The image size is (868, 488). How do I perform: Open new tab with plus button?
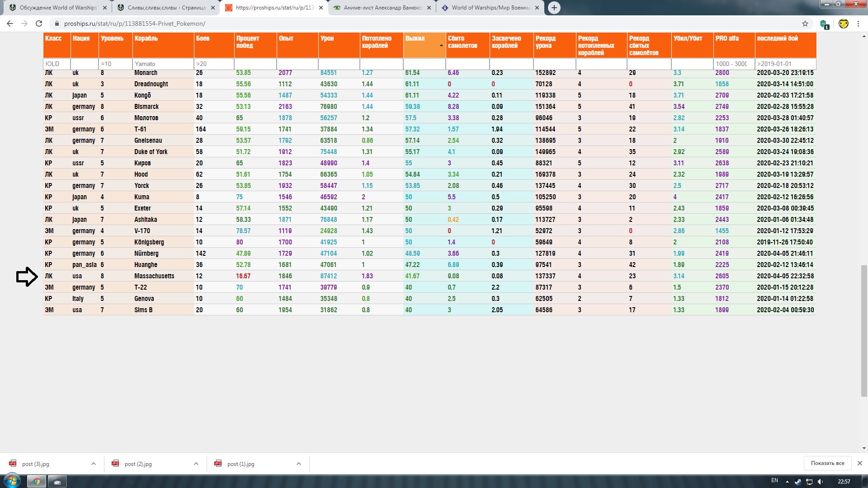(x=554, y=8)
